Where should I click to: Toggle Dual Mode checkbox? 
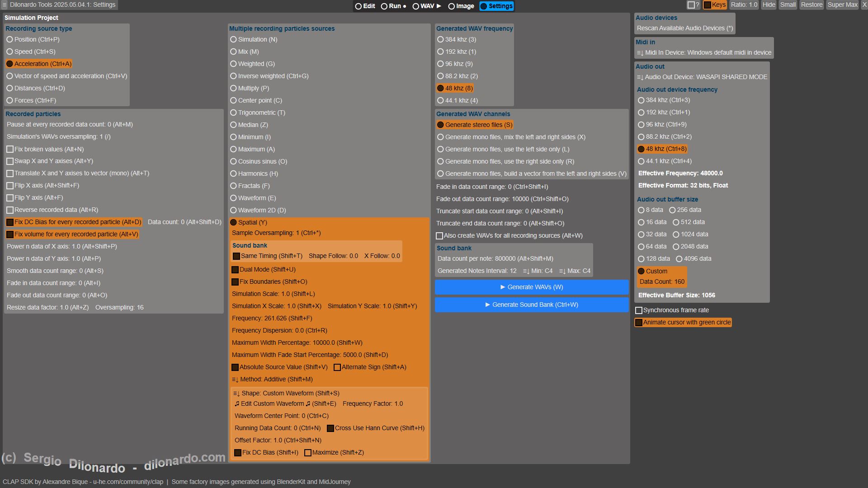235,270
